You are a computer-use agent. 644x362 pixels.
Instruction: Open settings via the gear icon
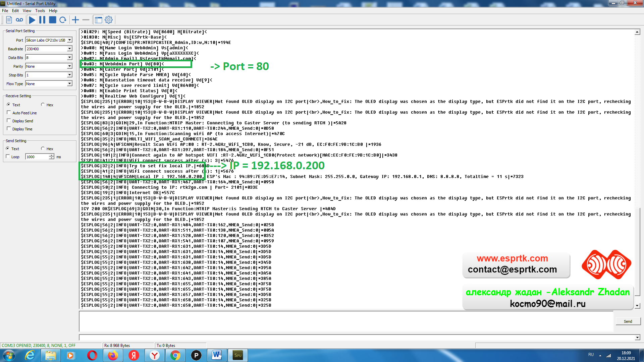click(109, 20)
